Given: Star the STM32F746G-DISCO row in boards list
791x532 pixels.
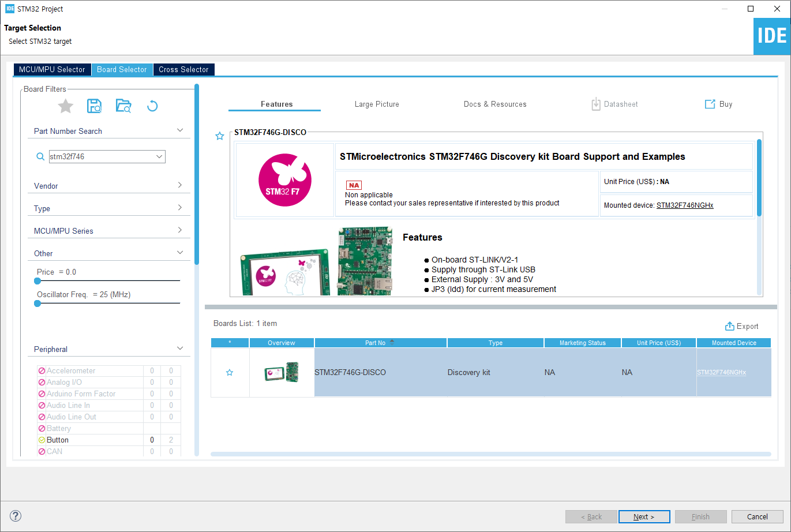Looking at the screenshot, I should pyautogui.click(x=230, y=373).
